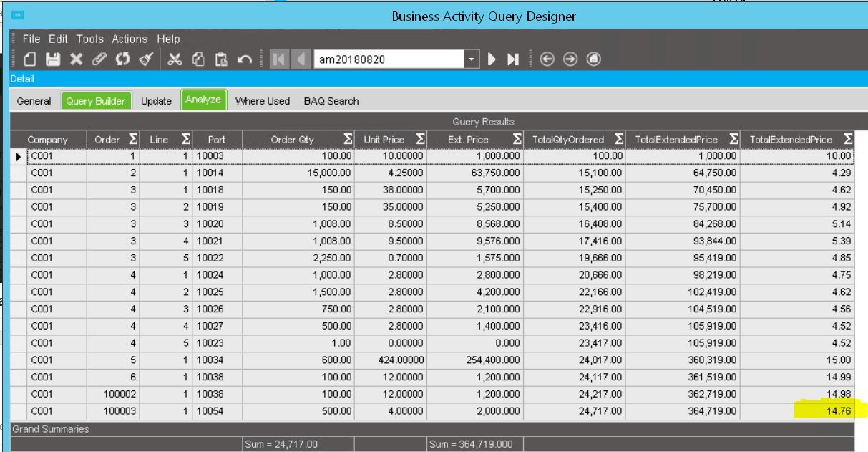
Task: Click the Refresh arrows icon
Action: [122, 59]
